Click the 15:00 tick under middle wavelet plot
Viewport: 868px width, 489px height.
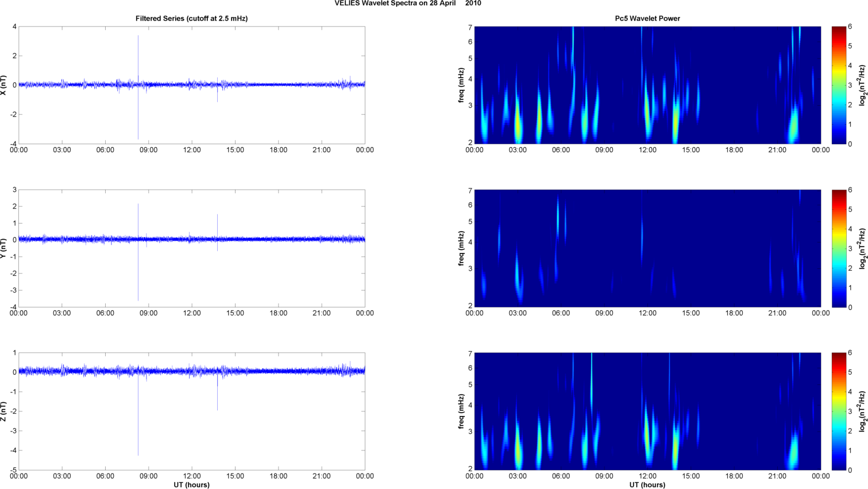tap(691, 313)
